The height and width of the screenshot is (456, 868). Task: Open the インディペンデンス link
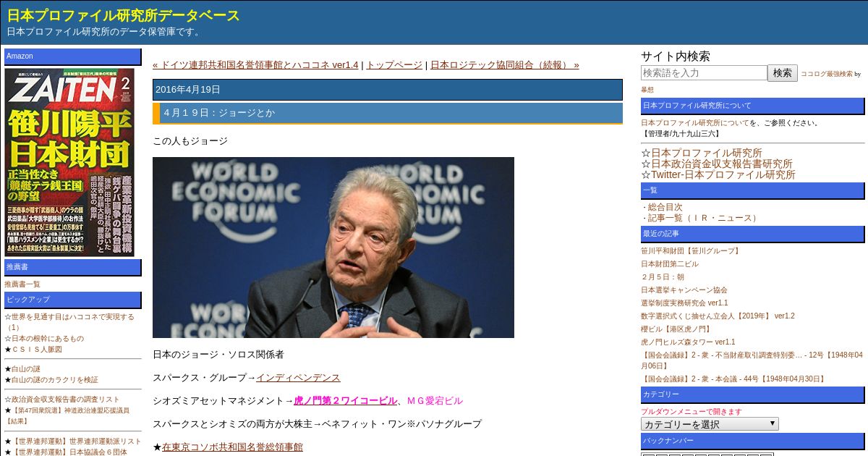(x=298, y=378)
